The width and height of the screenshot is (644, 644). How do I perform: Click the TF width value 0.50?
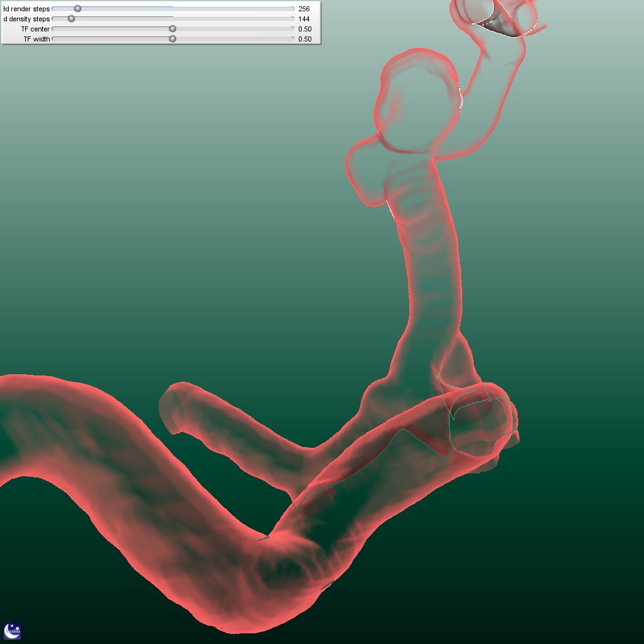(304, 39)
